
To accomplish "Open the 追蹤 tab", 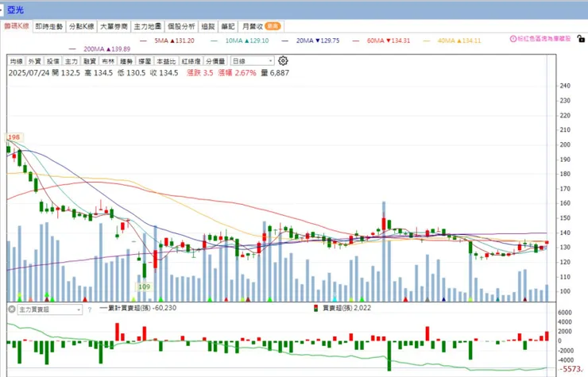I will [207, 26].
